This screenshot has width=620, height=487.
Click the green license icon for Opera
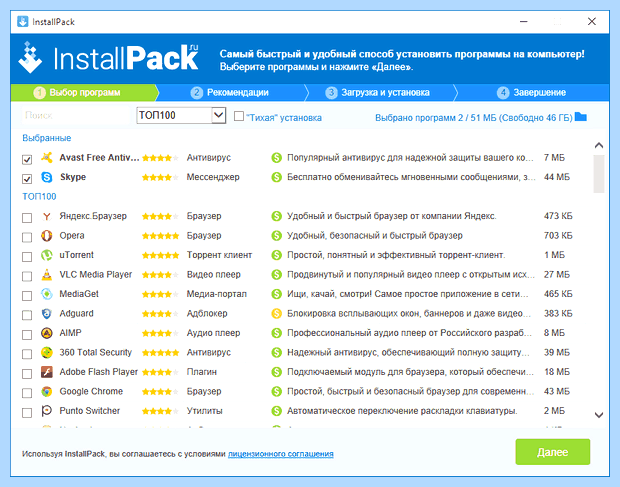276,236
